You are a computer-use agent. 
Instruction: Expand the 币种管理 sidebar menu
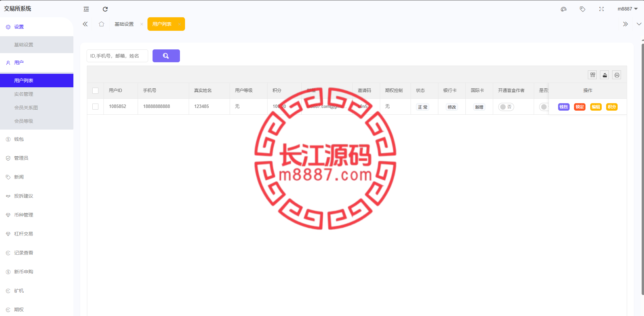pyautogui.click(x=37, y=215)
